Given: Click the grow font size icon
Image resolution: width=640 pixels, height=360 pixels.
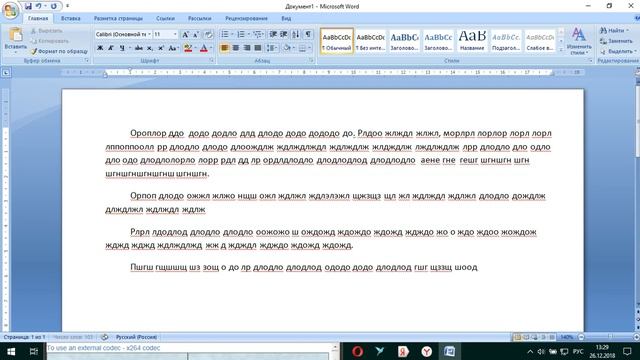Looking at the screenshot, I should (185, 35).
